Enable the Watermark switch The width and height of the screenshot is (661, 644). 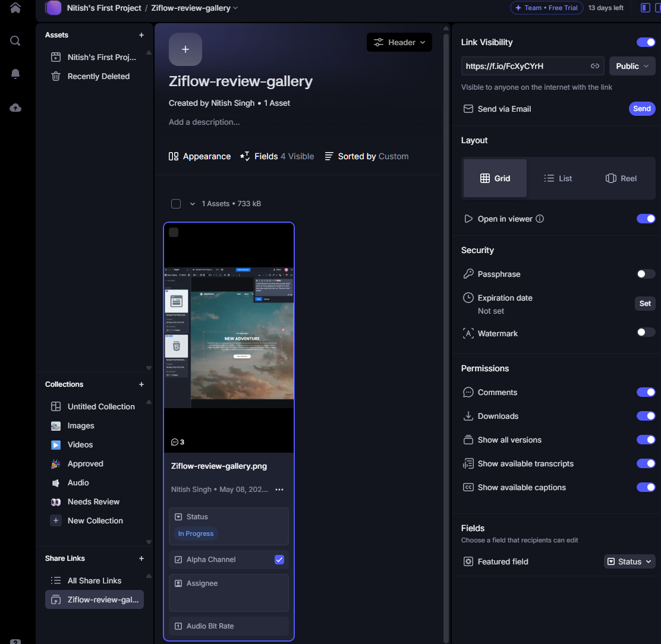(646, 332)
